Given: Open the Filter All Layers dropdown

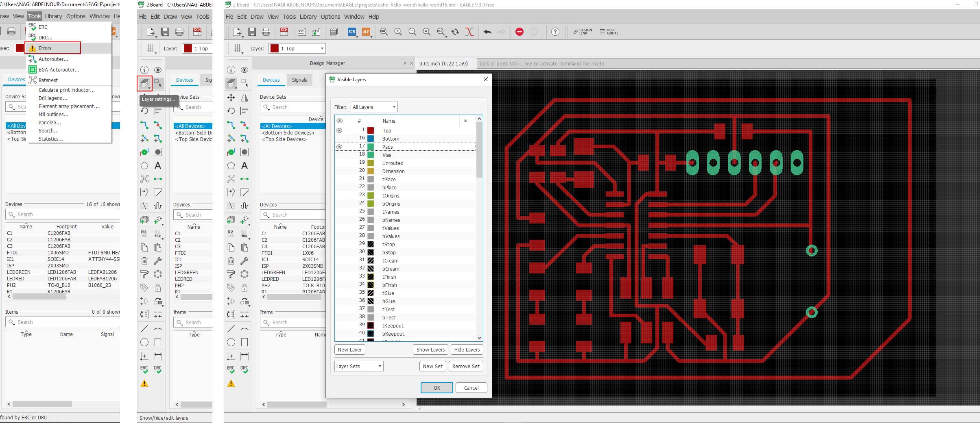Looking at the screenshot, I should click(x=374, y=107).
